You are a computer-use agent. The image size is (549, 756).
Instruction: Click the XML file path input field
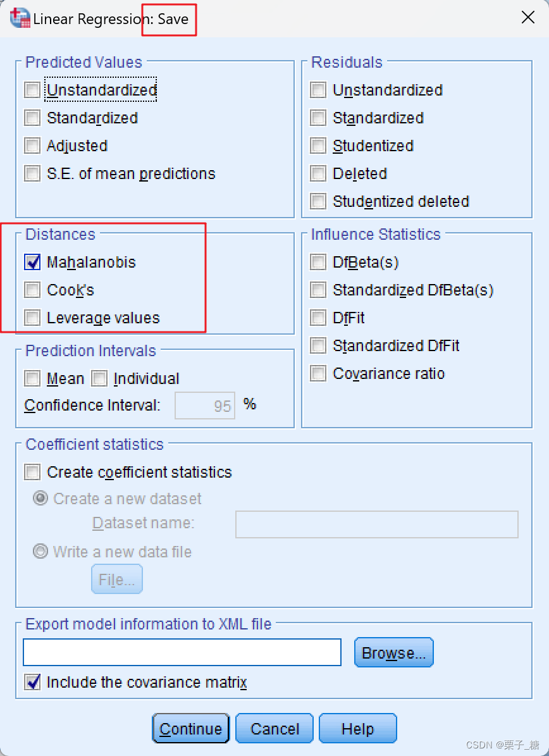point(182,652)
